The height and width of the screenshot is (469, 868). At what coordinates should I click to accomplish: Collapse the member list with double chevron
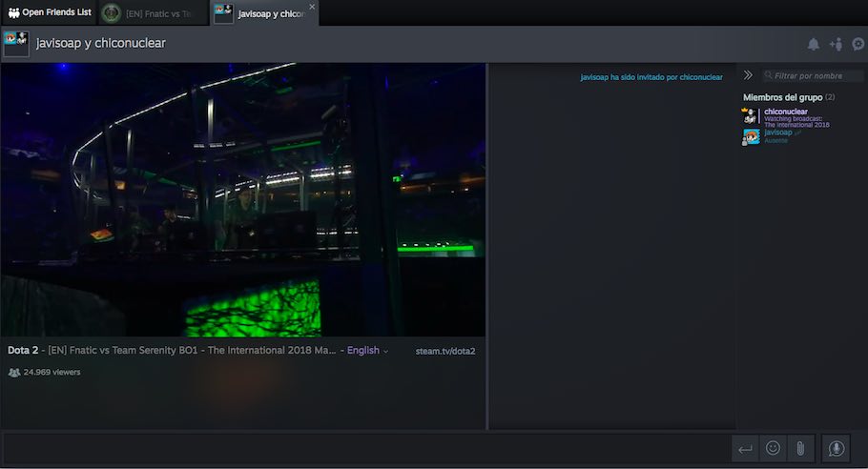[748, 75]
